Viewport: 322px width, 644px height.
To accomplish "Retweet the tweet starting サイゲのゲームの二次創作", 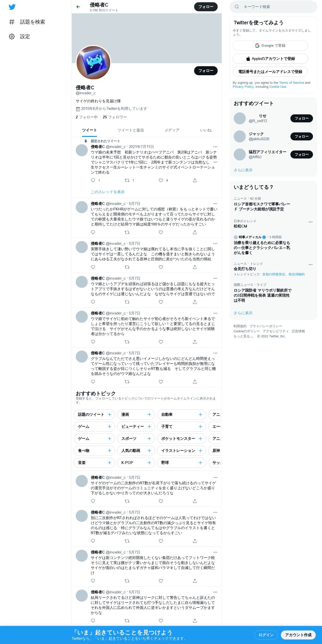I will (127, 501).
